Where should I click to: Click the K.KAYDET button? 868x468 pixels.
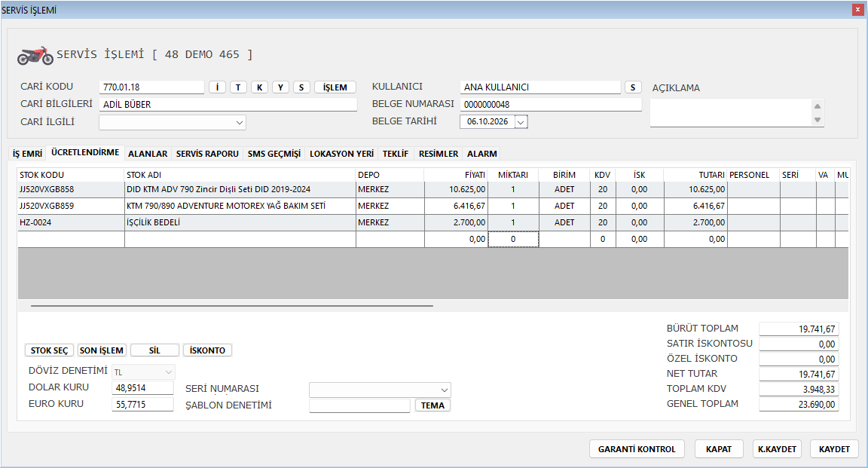[778, 449]
